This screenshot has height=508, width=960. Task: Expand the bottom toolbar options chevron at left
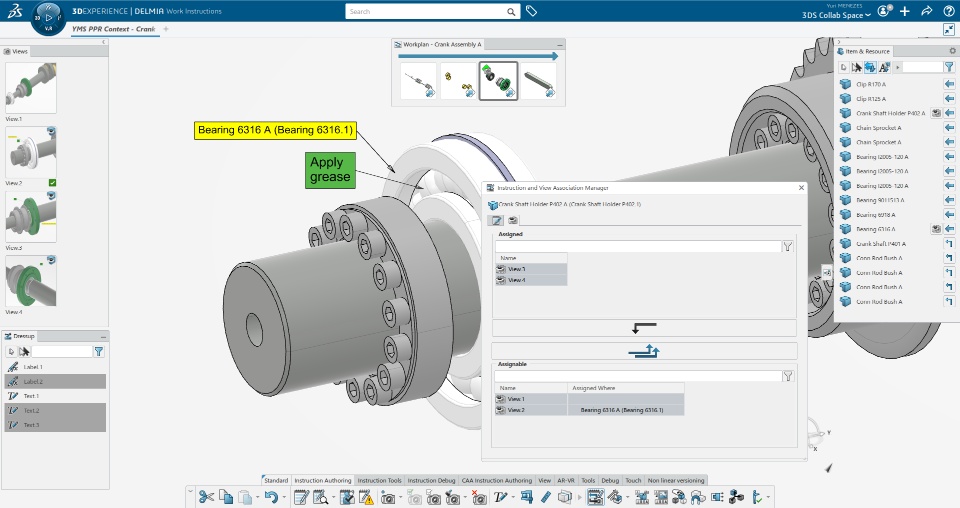[x=190, y=490]
